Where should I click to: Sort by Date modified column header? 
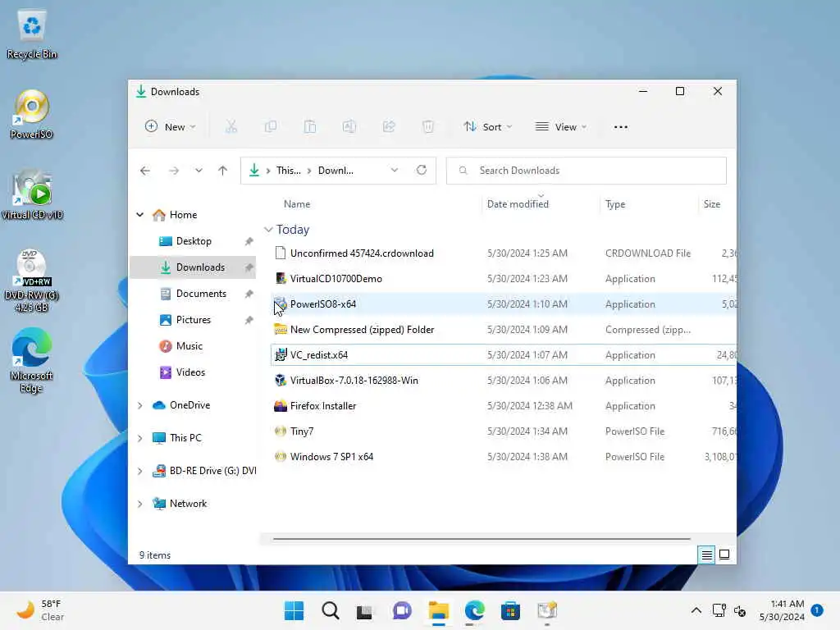[x=518, y=204]
